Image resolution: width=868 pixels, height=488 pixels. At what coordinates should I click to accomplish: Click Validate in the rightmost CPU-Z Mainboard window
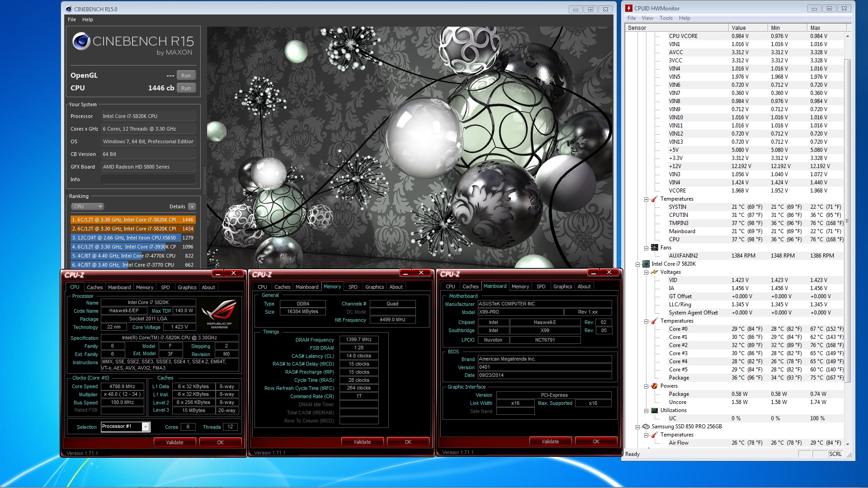pyautogui.click(x=550, y=441)
